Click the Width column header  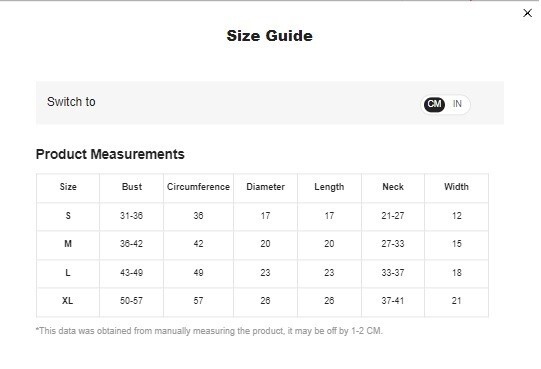(456, 187)
